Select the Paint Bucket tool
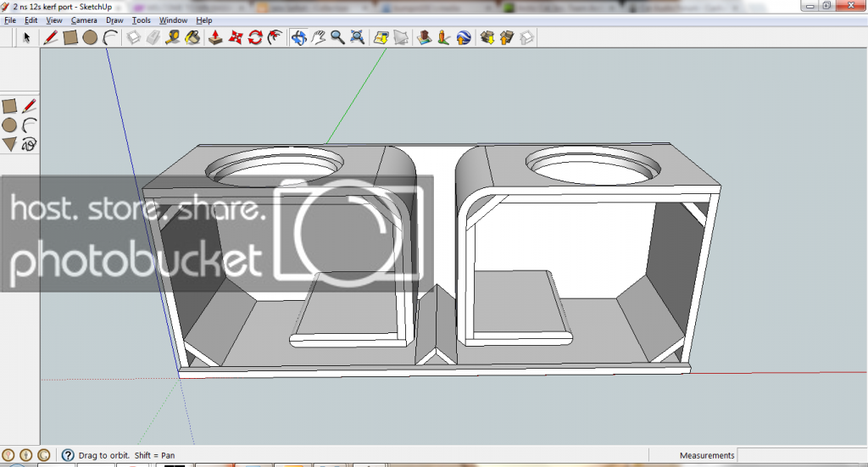Image resolution: width=868 pixels, height=467 pixels. pyautogui.click(x=192, y=37)
